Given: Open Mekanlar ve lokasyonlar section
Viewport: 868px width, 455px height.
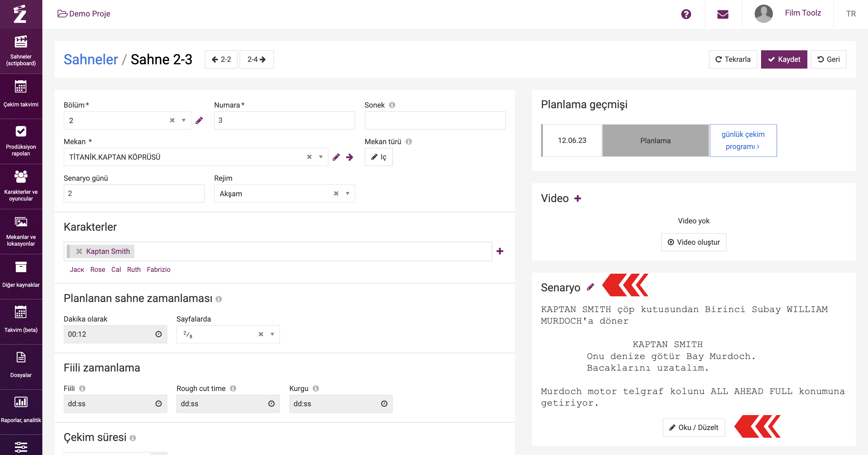Looking at the screenshot, I should pyautogui.click(x=21, y=232).
